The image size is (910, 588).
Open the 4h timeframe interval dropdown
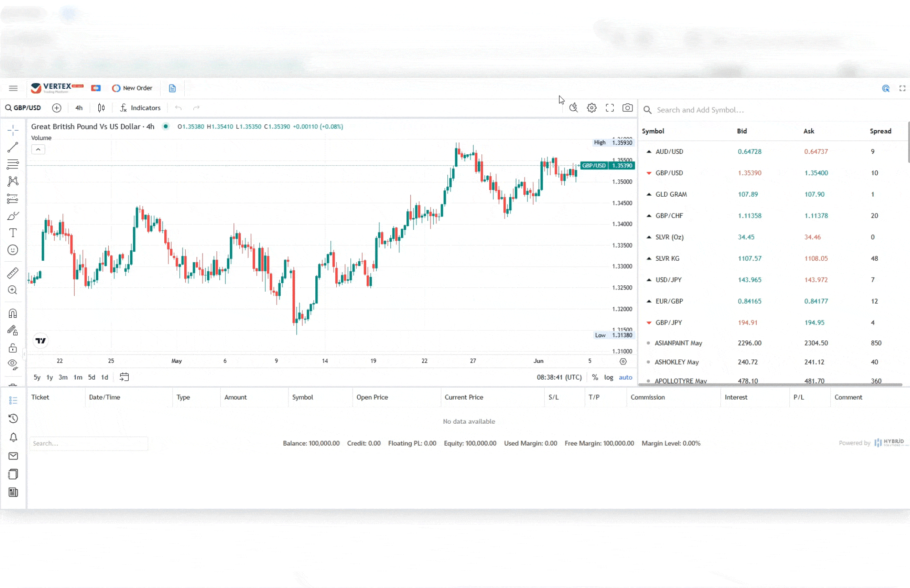(x=79, y=108)
